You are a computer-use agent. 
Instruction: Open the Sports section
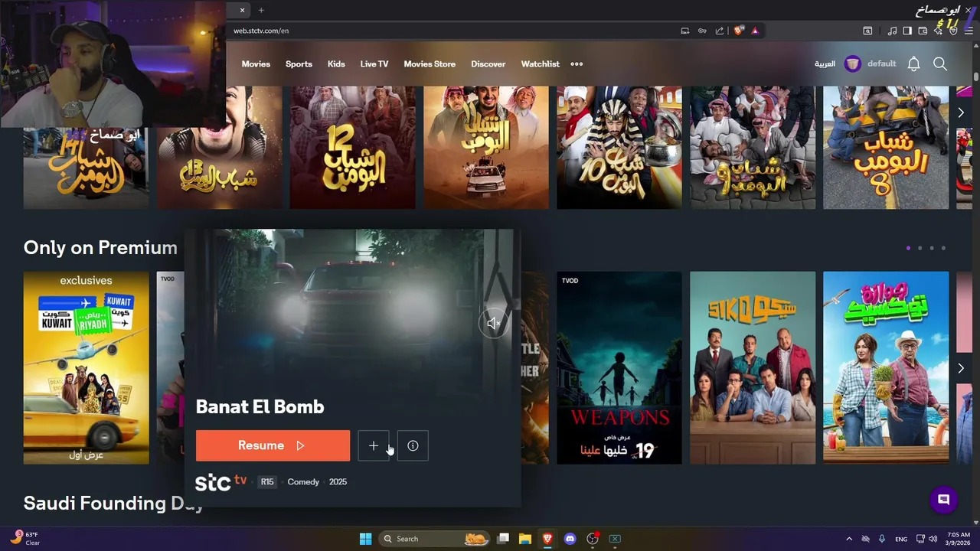[x=299, y=64]
